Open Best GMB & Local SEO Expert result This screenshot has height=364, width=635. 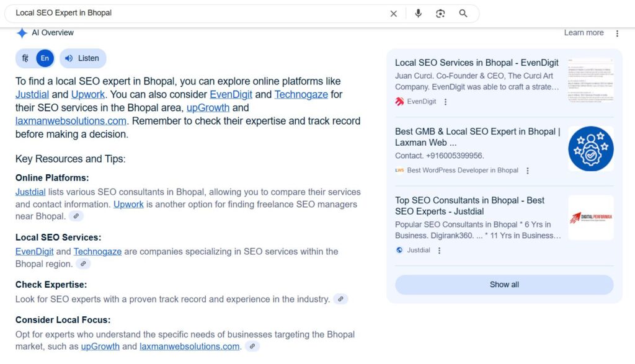[x=477, y=137]
